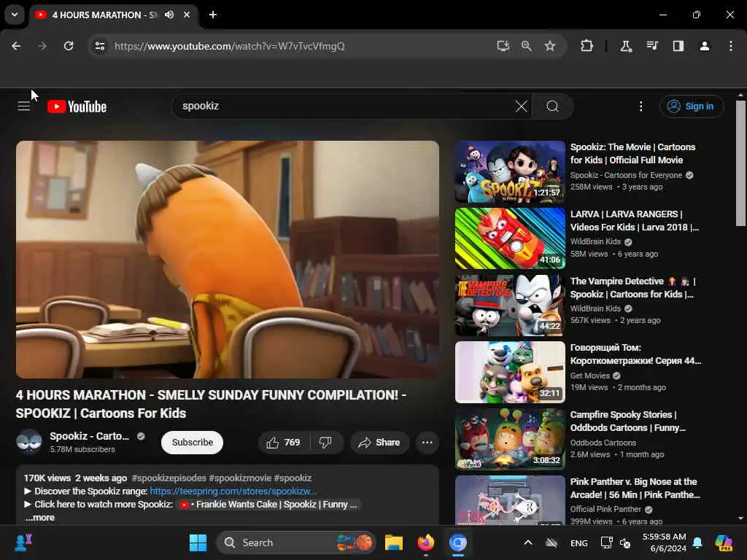747x560 pixels.
Task: Open the ENG language indicator
Action: pos(578,542)
